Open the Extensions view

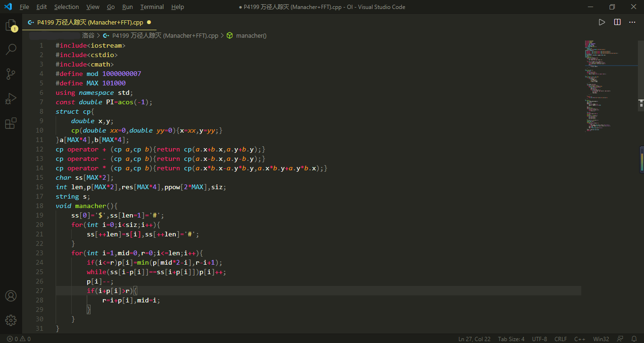11,123
